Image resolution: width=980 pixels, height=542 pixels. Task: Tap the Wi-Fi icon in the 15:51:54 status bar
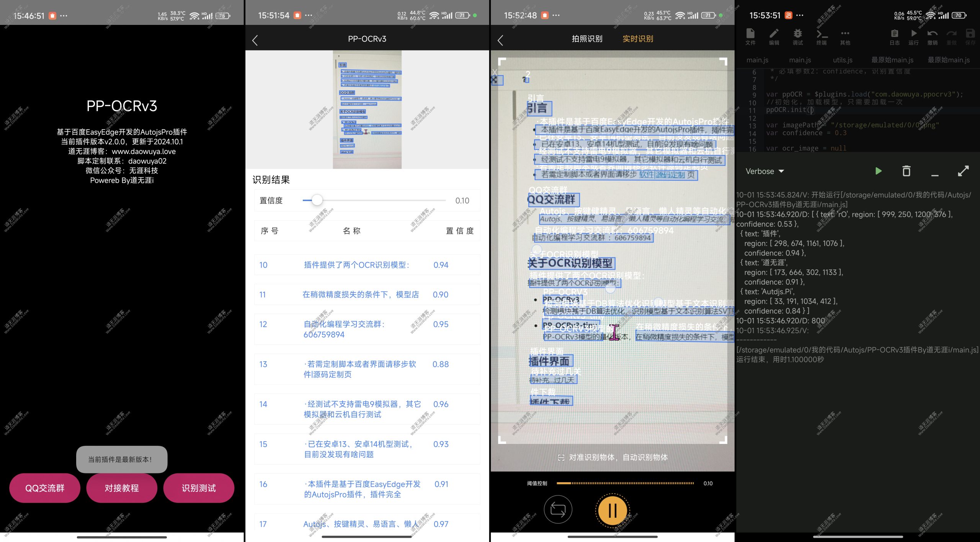(x=434, y=15)
